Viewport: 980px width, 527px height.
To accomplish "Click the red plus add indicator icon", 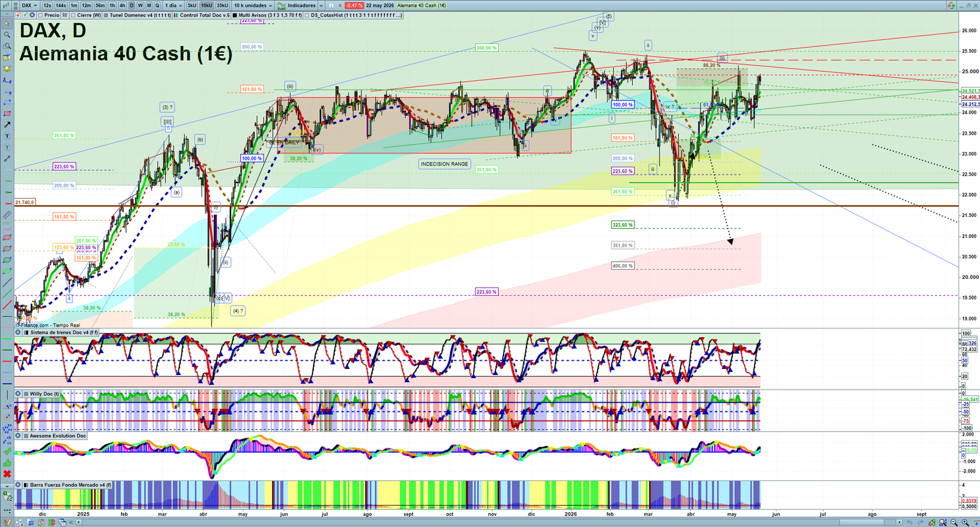I will 18,15.
